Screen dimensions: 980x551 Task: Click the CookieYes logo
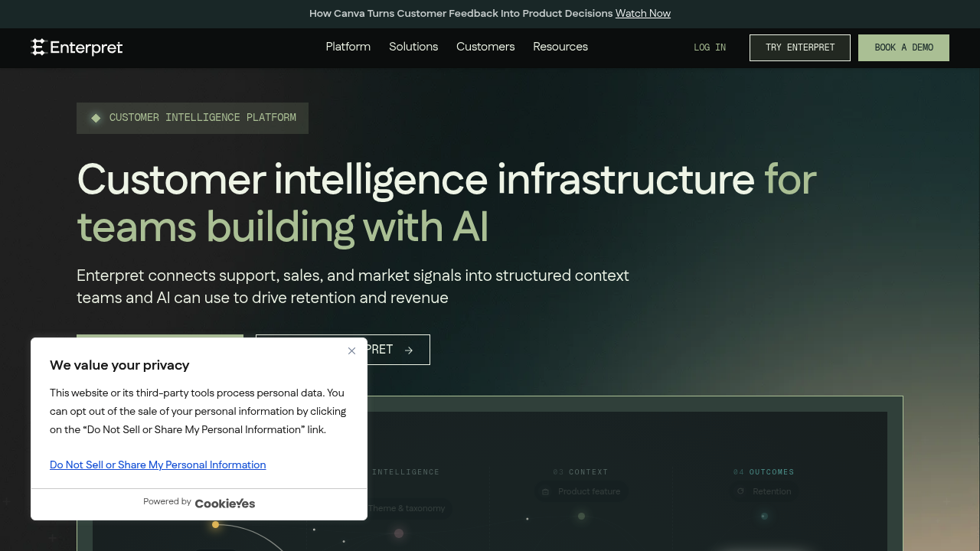[x=225, y=503]
